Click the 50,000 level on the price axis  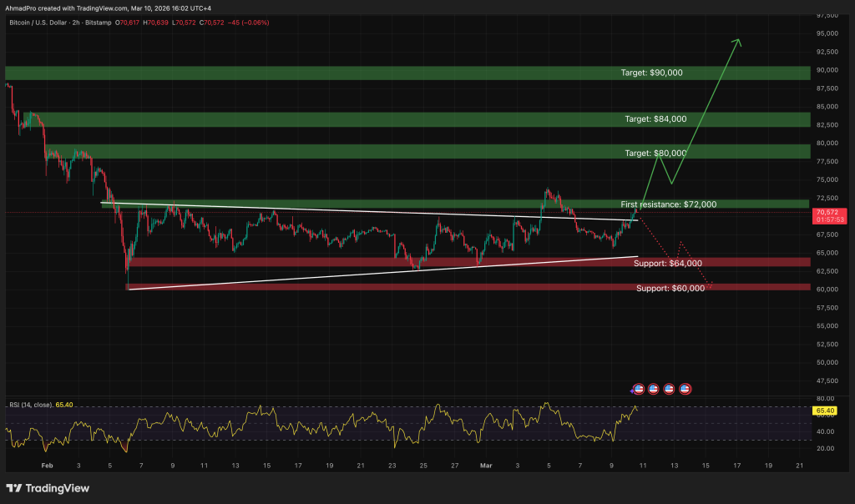click(827, 362)
